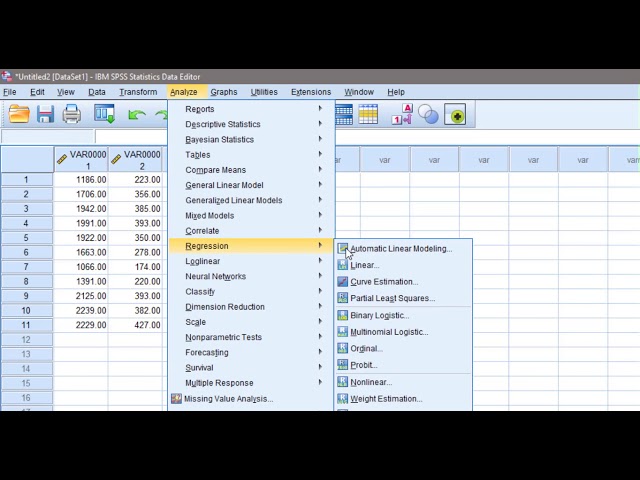Click the Open data document folder icon
The width and height of the screenshot is (640, 480).
19,114
